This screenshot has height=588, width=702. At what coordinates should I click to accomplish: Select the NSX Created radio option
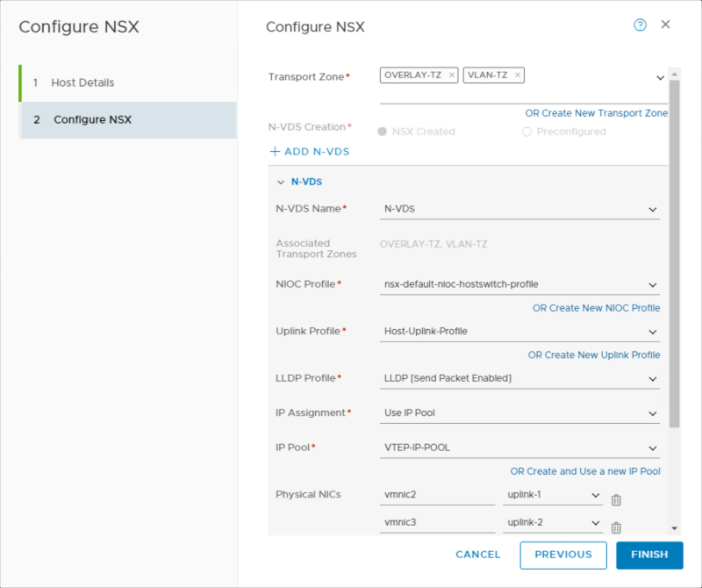(383, 132)
